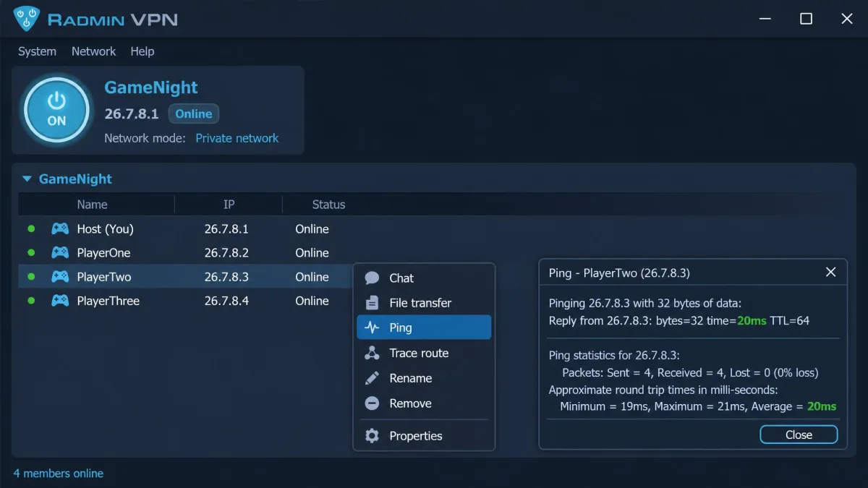Click the Name column header

coord(92,205)
